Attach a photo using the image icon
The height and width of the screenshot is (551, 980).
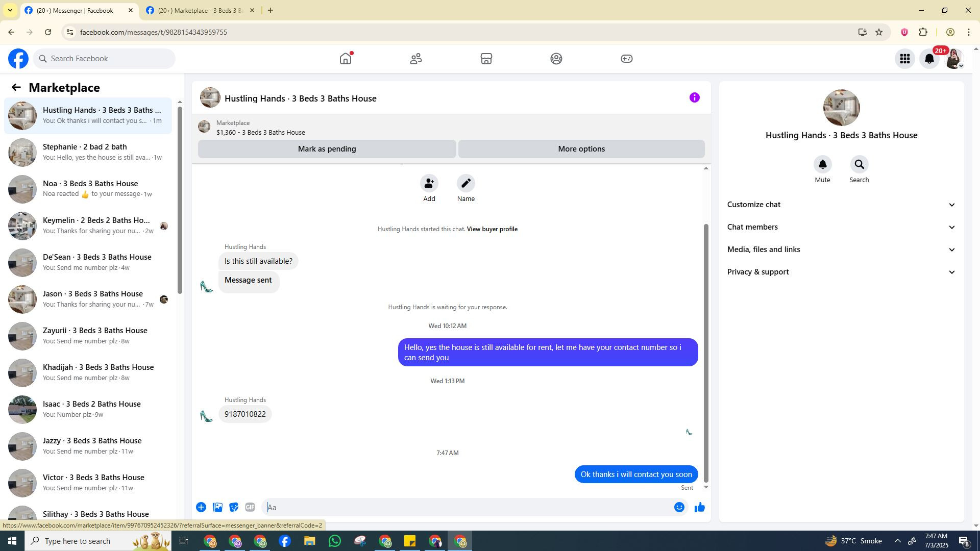point(217,507)
